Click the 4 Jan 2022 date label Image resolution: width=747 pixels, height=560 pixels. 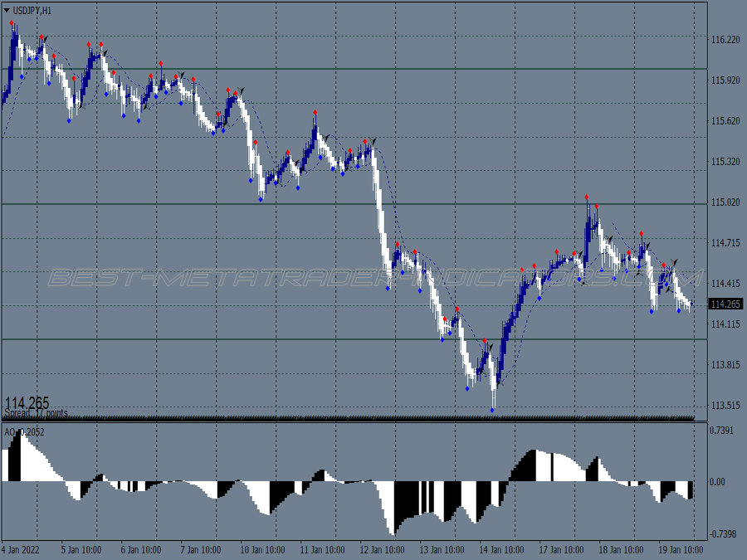tap(21, 550)
